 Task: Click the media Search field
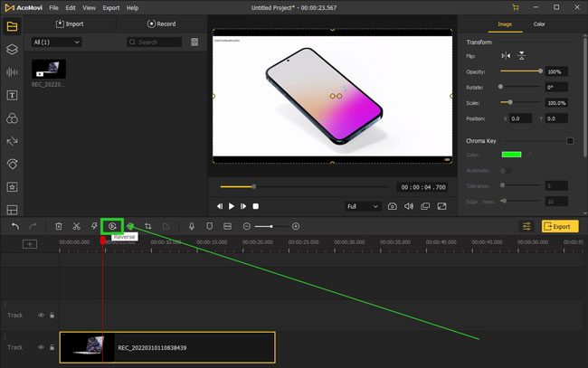click(155, 42)
